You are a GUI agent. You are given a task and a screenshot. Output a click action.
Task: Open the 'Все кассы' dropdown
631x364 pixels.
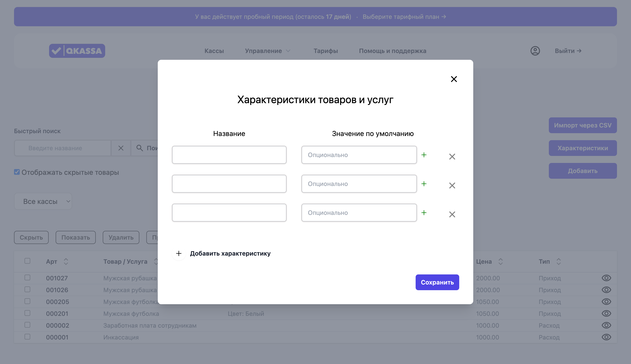[43, 201]
